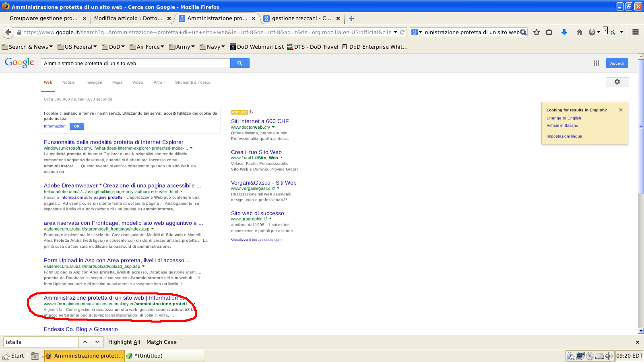Select the Video search tab
The height and width of the screenshot is (362, 644).
[138, 82]
